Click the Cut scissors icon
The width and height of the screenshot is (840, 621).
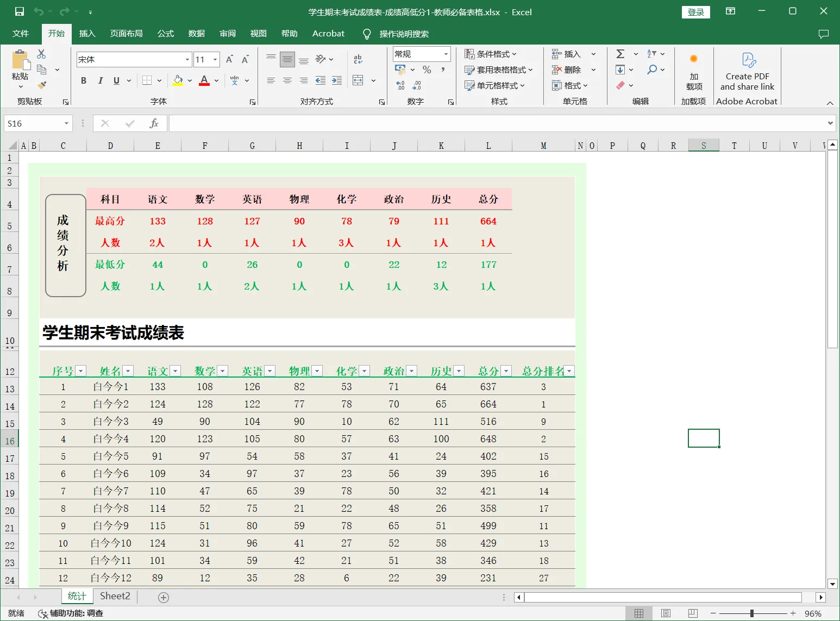[41, 54]
